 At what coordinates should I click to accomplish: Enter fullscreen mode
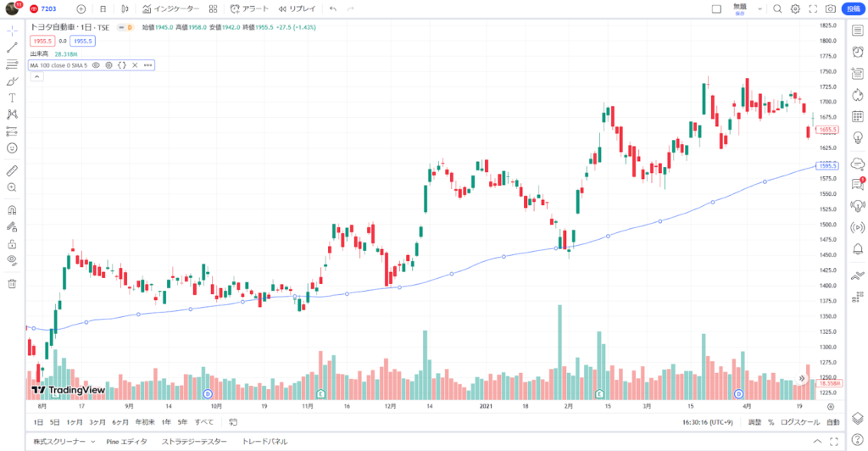coord(813,8)
